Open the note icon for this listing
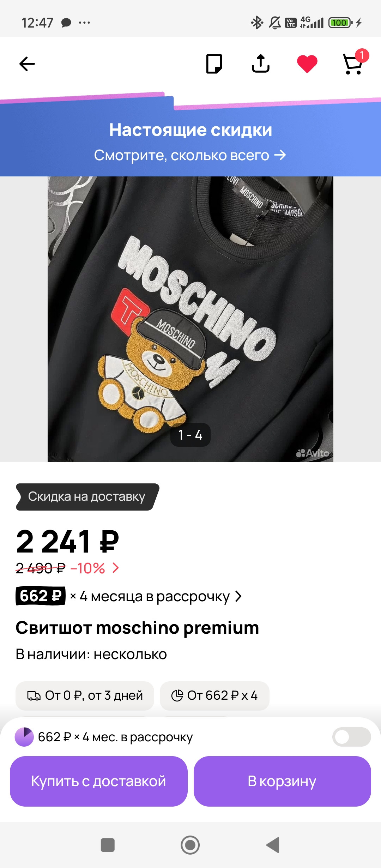The image size is (381, 868). pos(214,64)
